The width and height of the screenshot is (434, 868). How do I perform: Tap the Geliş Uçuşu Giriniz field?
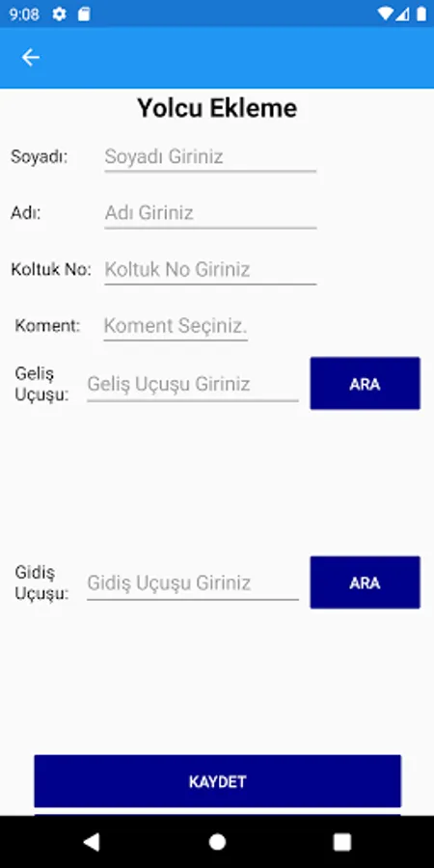coord(193,384)
